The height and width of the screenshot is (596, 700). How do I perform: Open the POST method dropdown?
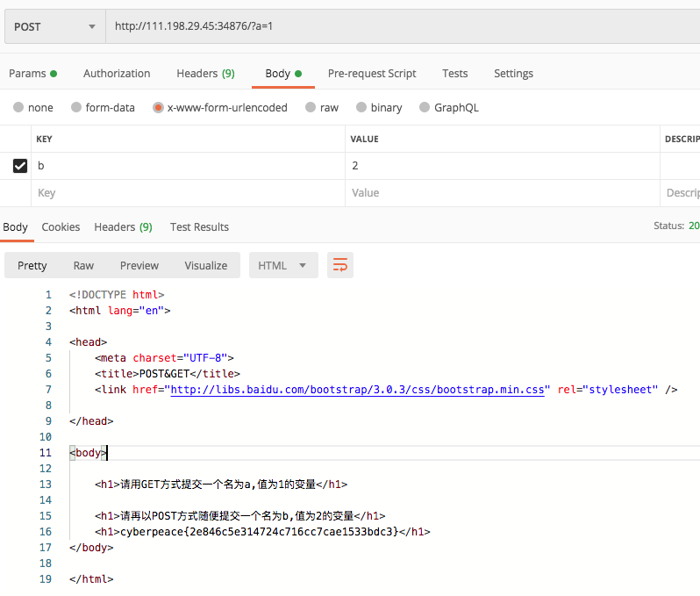pyautogui.click(x=55, y=27)
